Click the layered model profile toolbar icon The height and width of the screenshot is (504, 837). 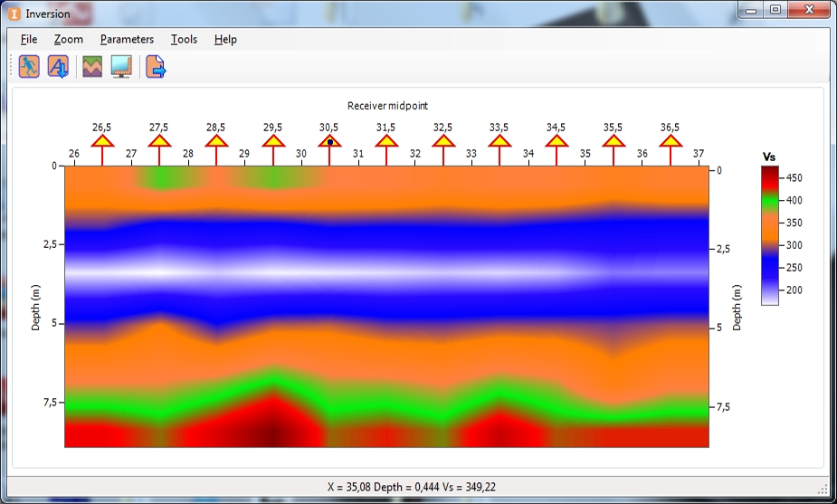click(x=91, y=66)
